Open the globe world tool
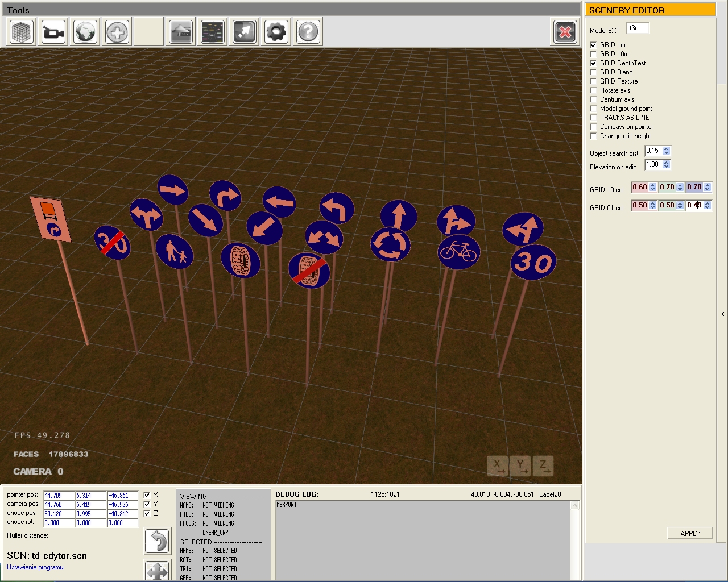728x582 pixels. pos(85,32)
